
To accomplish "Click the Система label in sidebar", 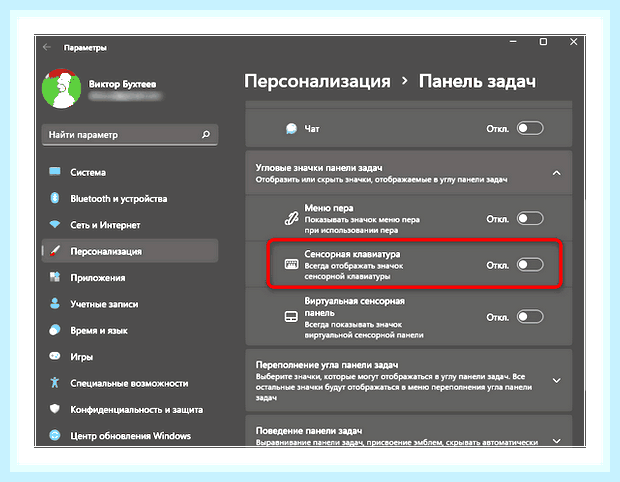I will [x=88, y=172].
